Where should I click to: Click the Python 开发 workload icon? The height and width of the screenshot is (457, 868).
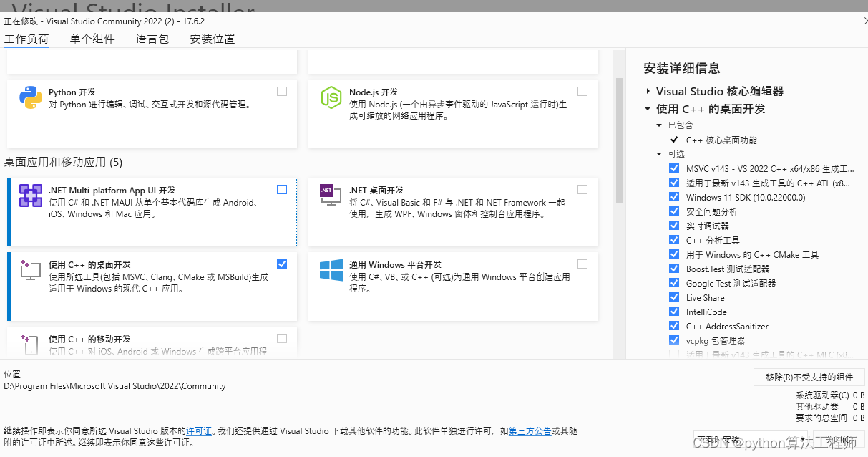tap(30, 97)
